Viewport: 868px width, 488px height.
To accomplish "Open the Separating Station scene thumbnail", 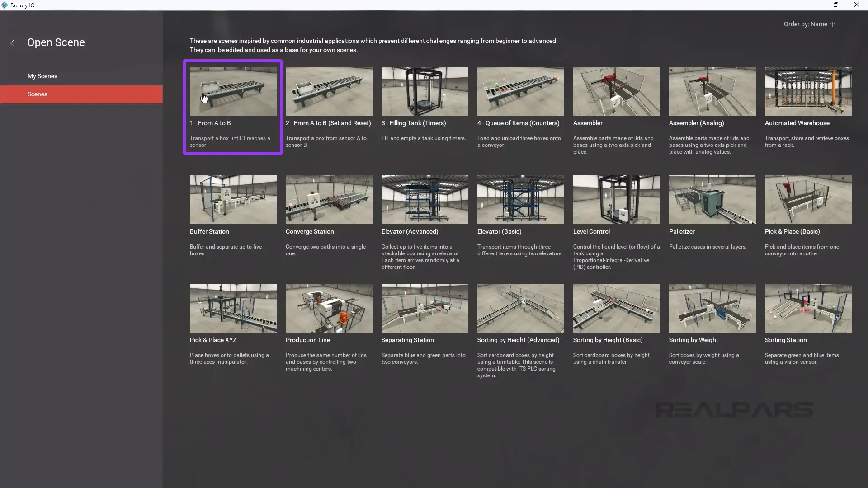I will tap(425, 308).
